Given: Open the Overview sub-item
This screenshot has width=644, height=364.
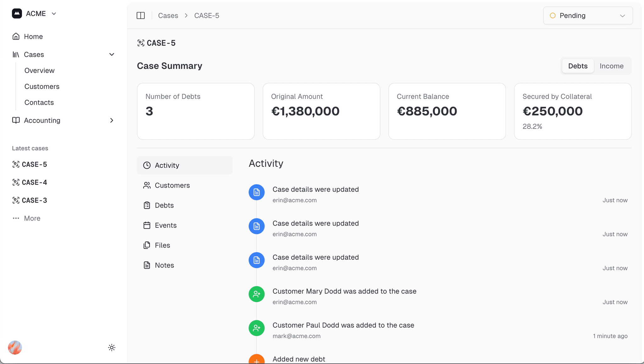Looking at the screenshot, I should (x=39, y=71).
